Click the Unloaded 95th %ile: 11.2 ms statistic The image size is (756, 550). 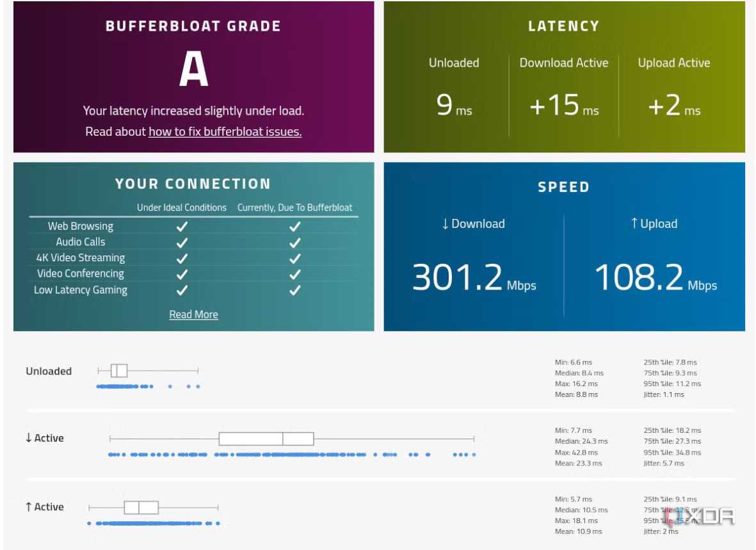pos(672,384)
